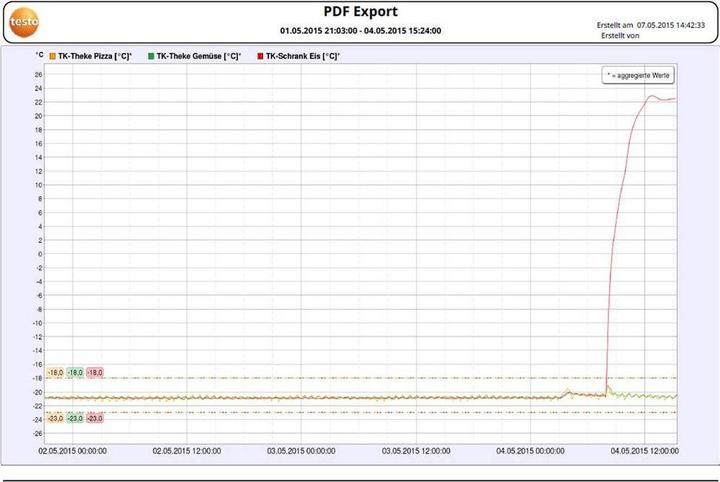Click the aggregierte Werte note box
The height and width of the screenshot is (482, 720).
coord(638,75)
